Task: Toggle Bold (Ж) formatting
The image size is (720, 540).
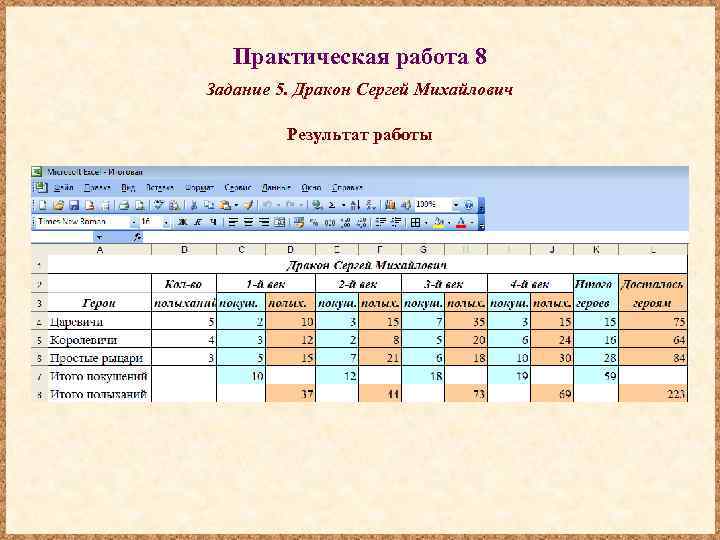Action: click(182, 223)
